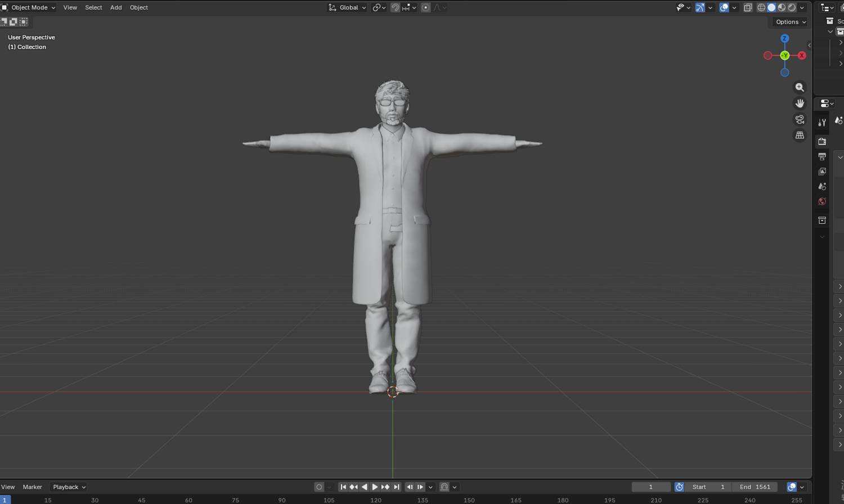The width and height of the screenshot is (844, 504).
Task: Toggle the first select mode icon
Action: pos(4,21)
